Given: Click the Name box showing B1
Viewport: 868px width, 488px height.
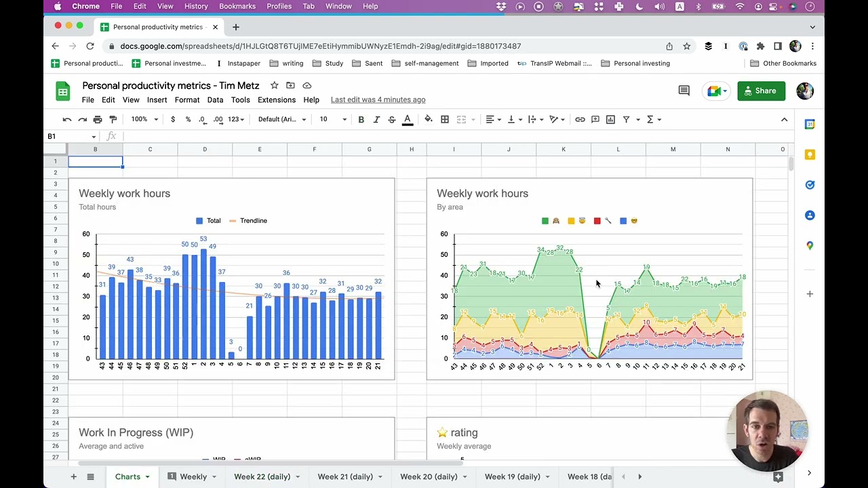Looking at the screenshot, I should point(72,136).
